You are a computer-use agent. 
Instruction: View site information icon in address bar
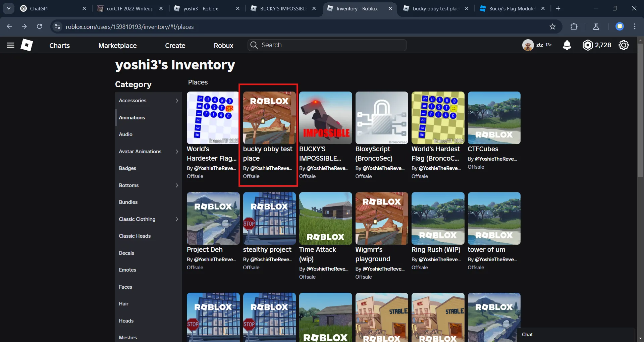[x=57, y=26]
